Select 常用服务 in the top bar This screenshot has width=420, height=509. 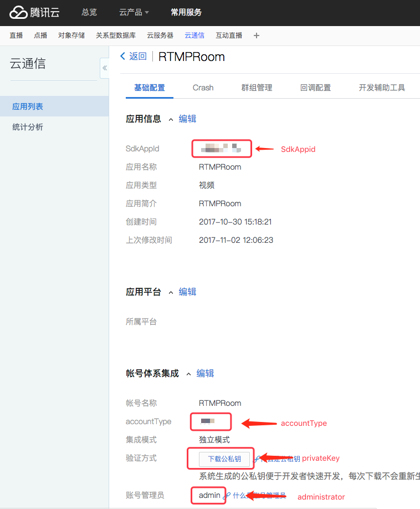[186, 12]
